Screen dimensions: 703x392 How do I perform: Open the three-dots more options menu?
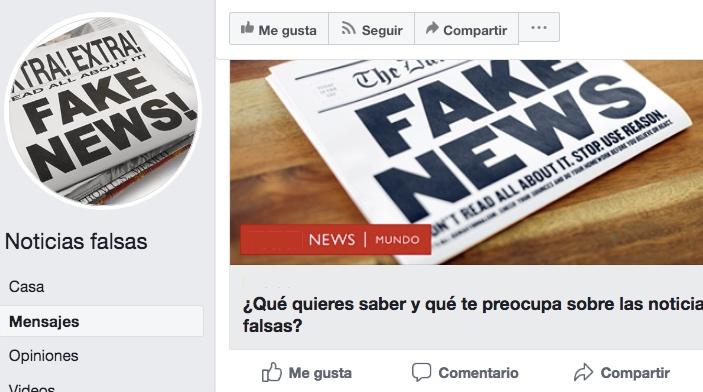[x=539, y=28]
